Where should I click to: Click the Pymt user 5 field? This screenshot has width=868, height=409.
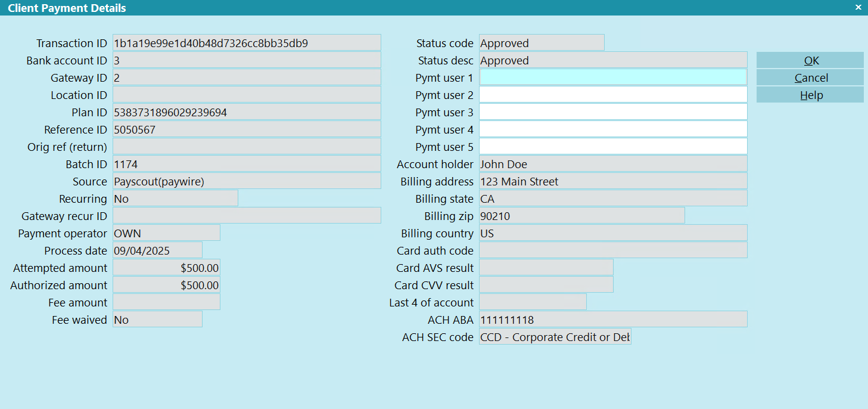(x=612, y=147)
